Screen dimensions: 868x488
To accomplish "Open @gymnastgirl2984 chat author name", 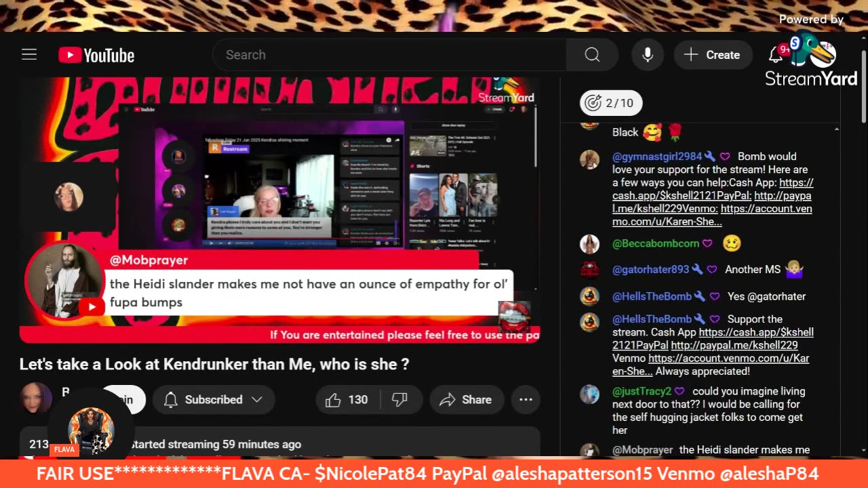I will coord(656,157).
